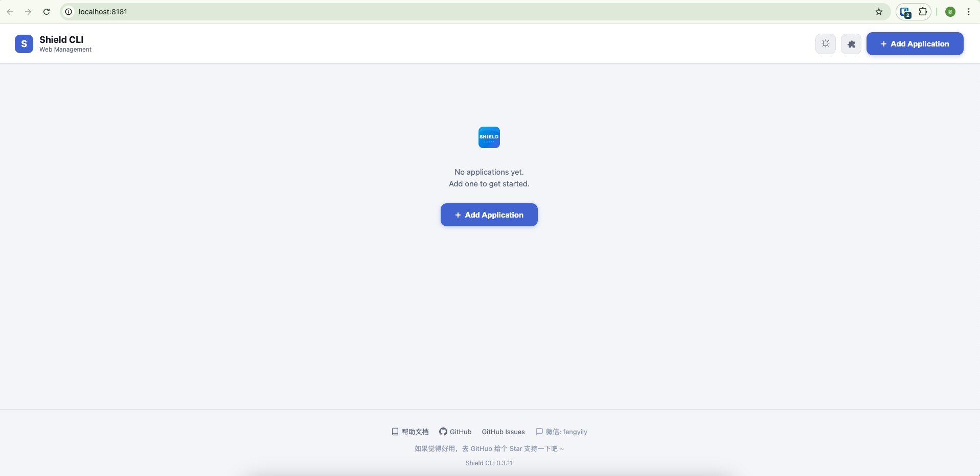This screenshot has height=476, width=980.
Task: Open the 帮助文档 help docs link
Action: pos(410,432)
